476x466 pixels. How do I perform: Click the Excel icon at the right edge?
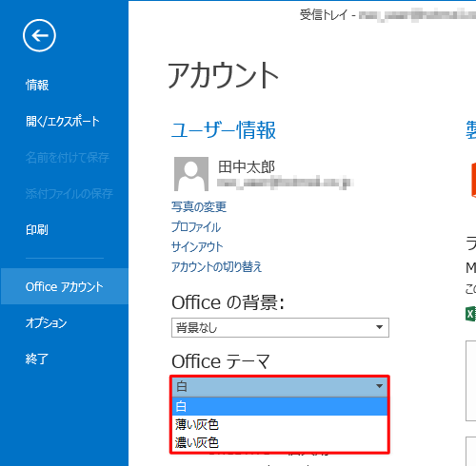(471, 314)
